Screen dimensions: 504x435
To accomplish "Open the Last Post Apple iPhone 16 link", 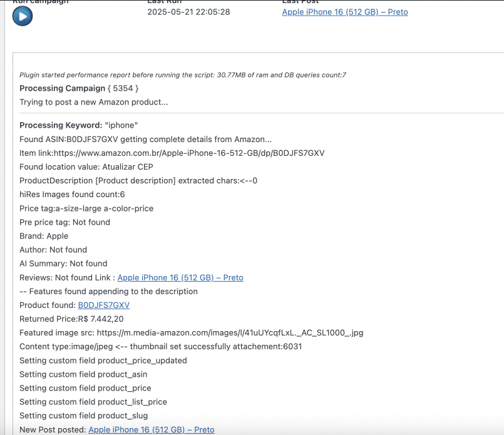I will click(344, 12).
